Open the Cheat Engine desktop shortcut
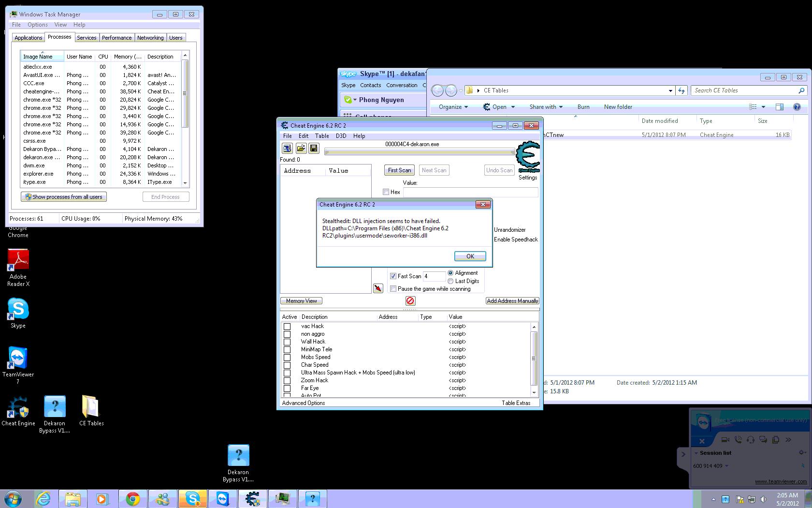This screenshot has height=508, width=812. point(18,411)
